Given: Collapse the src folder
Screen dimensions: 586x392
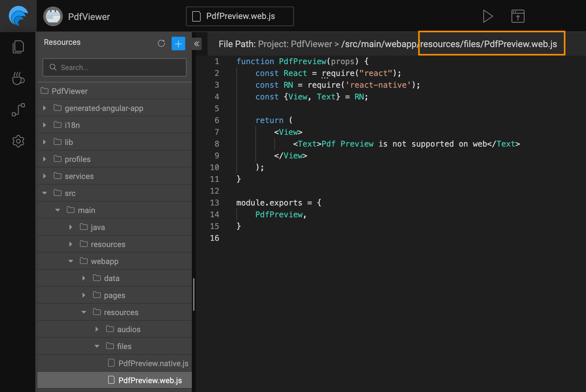Looking at the screenshot, I should [x=45, y=193].
